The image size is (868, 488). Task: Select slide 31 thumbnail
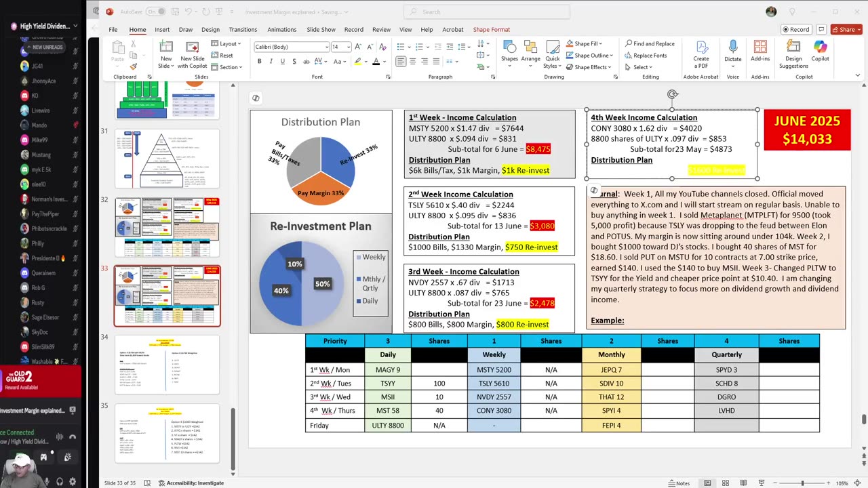point(167,159)
